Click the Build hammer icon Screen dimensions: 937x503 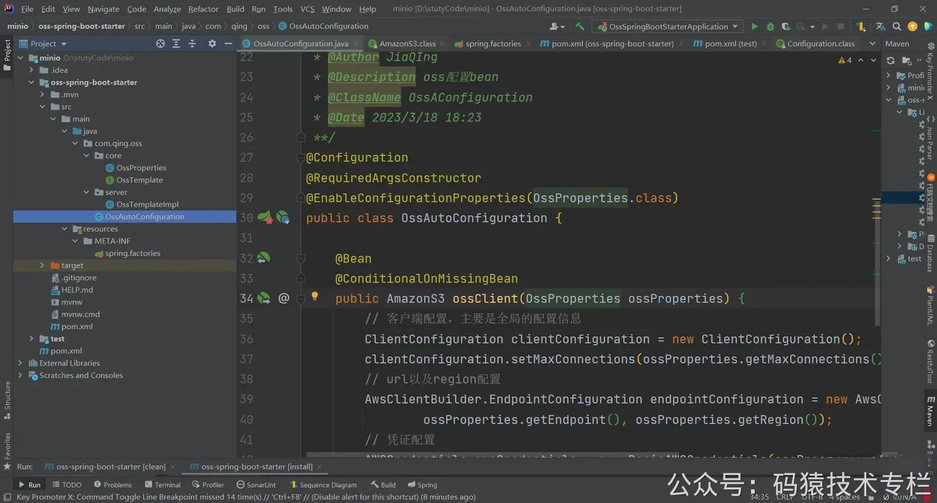[580, 26]
